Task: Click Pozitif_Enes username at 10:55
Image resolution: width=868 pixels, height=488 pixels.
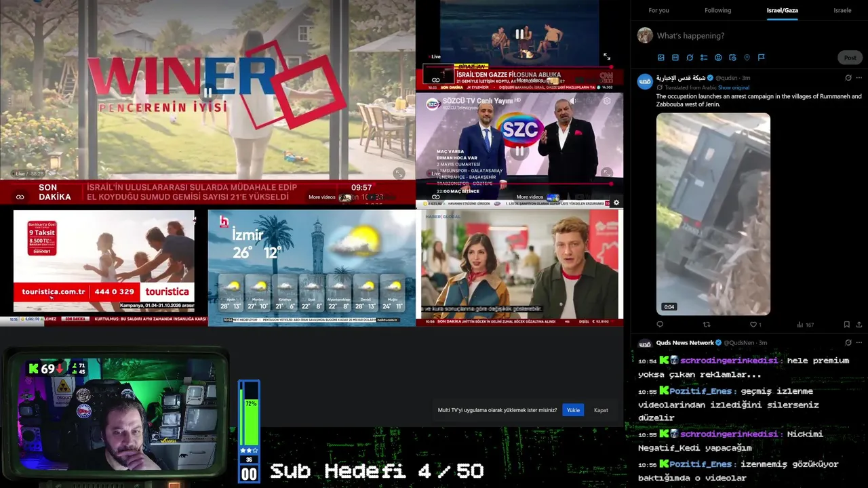Action: (701, 391)
